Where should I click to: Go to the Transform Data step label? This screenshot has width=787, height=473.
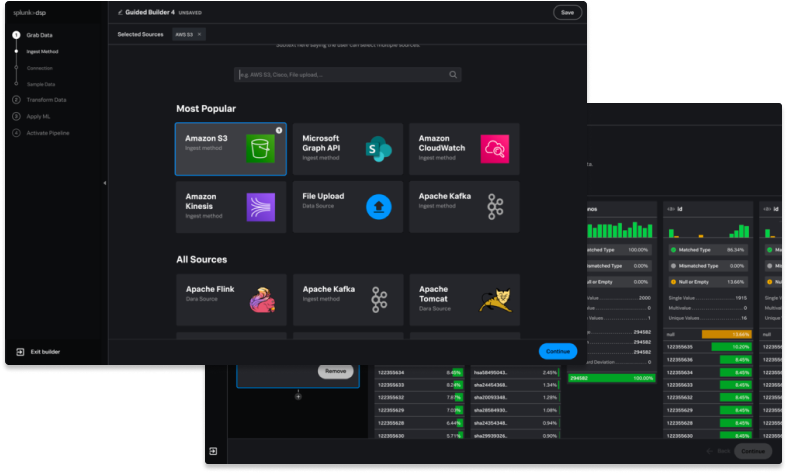click(46, 100)
